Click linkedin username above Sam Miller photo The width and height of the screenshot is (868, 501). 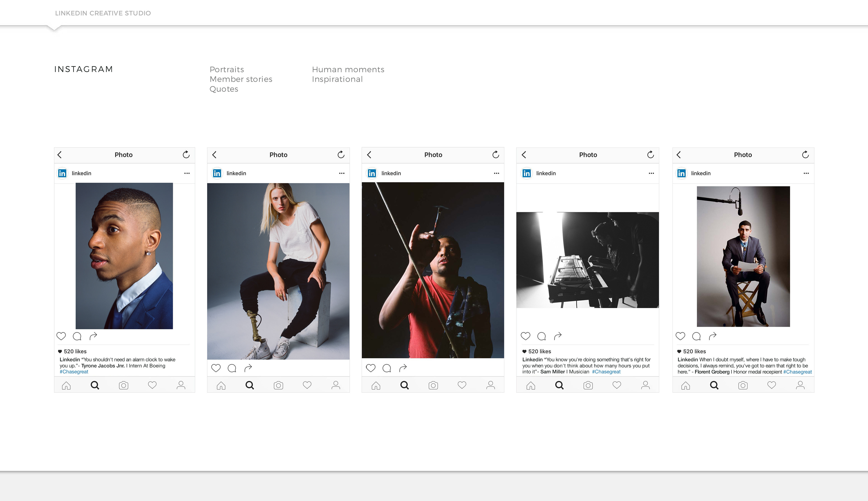546,173
